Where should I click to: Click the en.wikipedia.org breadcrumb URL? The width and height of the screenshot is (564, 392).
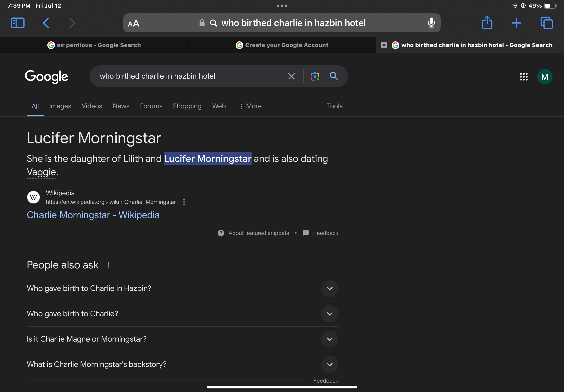pyautogui.click(x=111, y=202)
